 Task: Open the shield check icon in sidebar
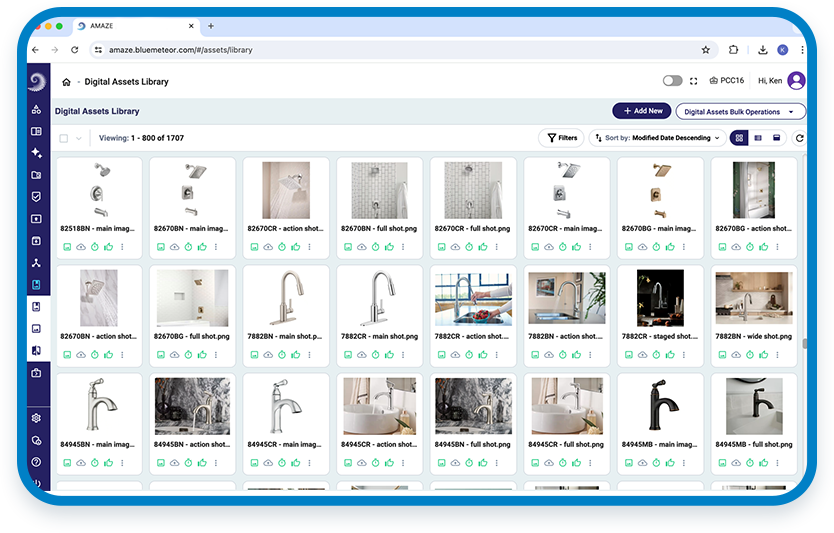[x=36, y=197]
